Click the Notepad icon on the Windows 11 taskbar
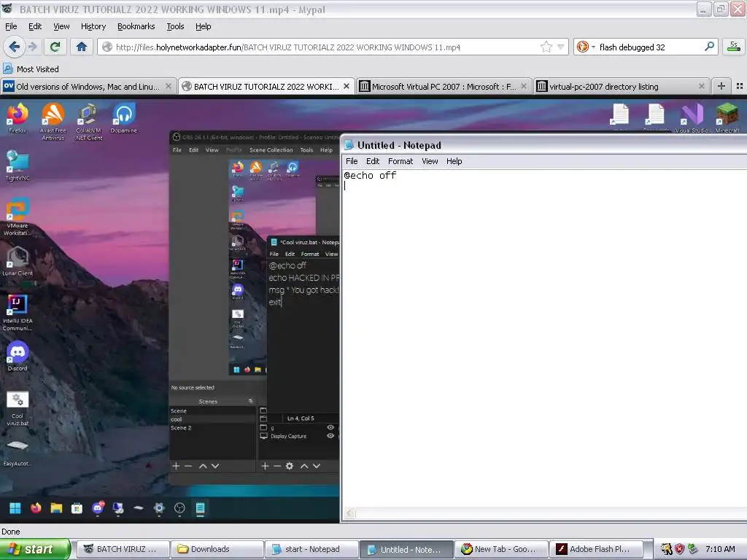 pos(200,508)
